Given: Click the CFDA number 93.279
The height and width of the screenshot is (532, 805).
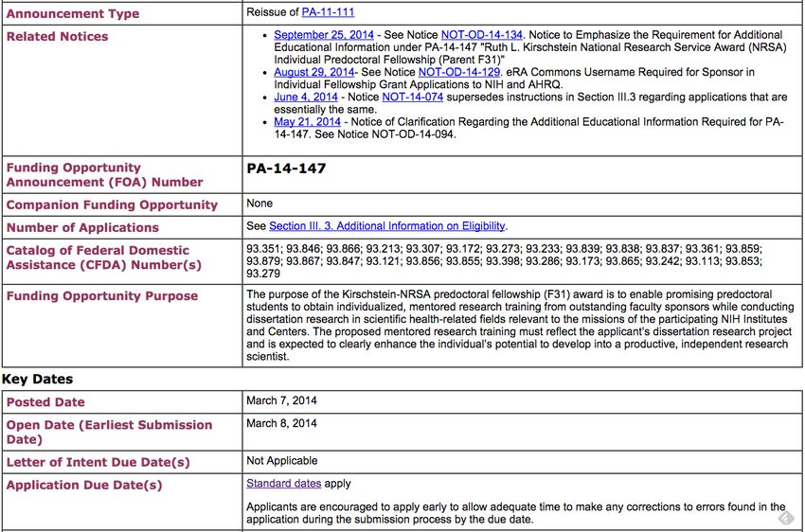Looking at the screenshot, I should tap(263, 274).
